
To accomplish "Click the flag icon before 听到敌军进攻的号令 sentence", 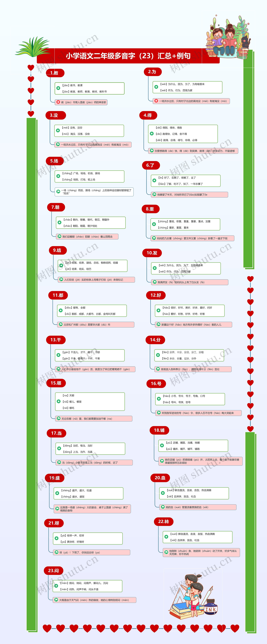I will pyautogui.click(x=159, y=413).
